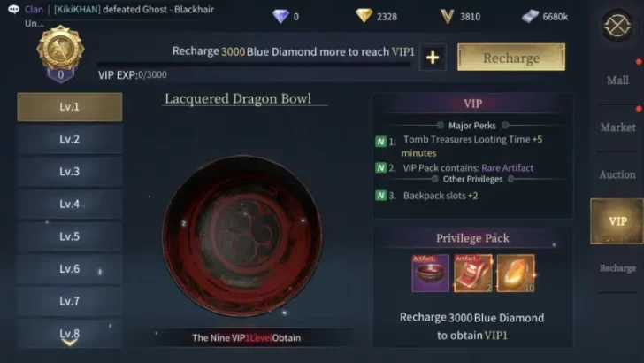Screen dimensions: 644x363
Task: Select the golden nugget reward item
Action: (516, 274)
